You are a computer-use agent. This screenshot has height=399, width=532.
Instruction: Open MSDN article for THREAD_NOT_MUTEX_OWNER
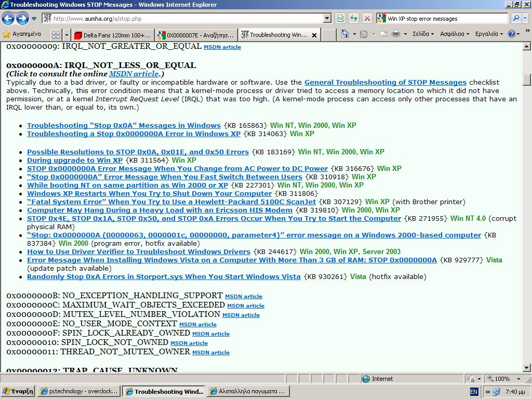211,353
